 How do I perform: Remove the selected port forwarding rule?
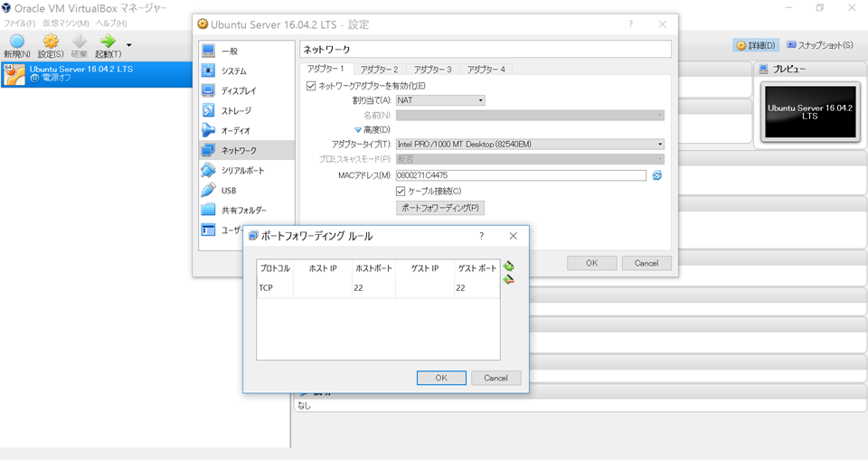pyautogui.click(x=509, y=280)
